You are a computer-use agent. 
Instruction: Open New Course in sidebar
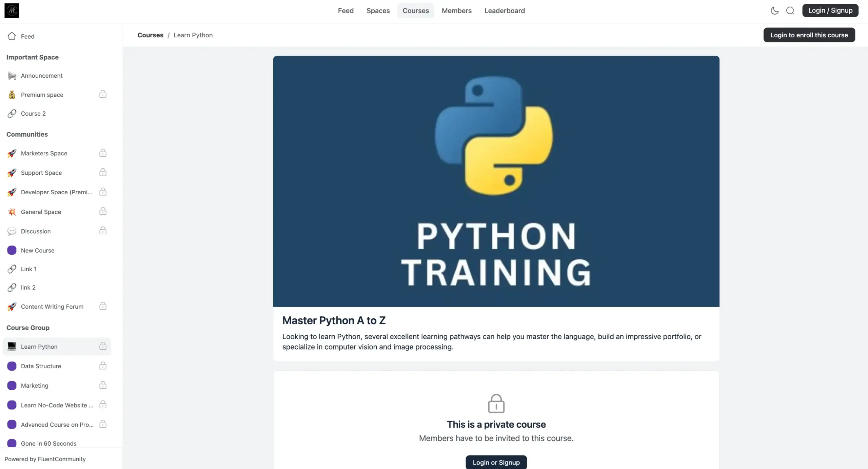pyautogui.click(x=57, y=250)
